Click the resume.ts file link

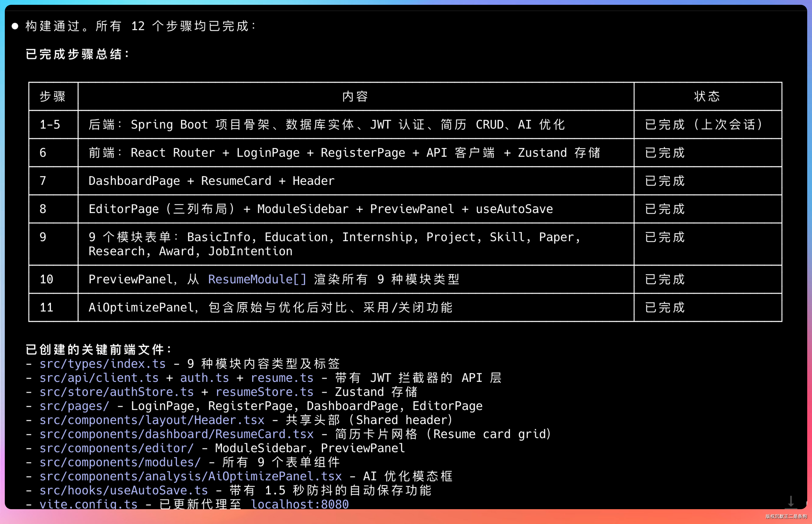click(282, 378)
